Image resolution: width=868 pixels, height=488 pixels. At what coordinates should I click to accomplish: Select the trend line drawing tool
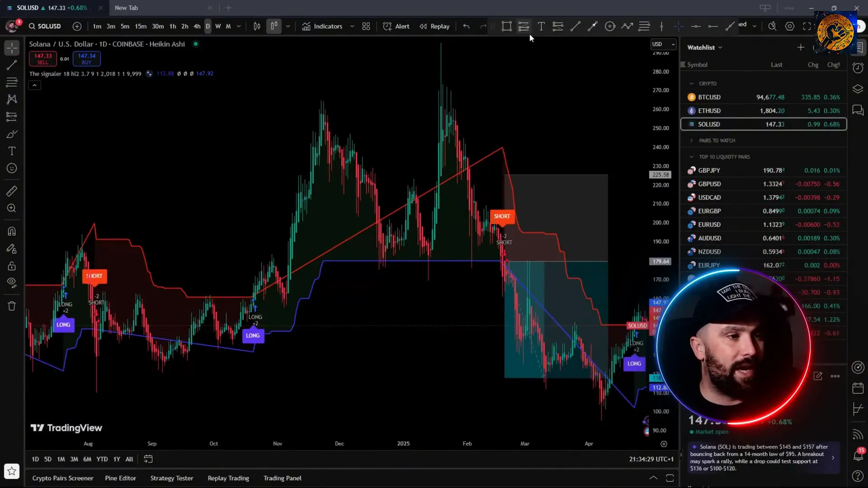point(12,65)
